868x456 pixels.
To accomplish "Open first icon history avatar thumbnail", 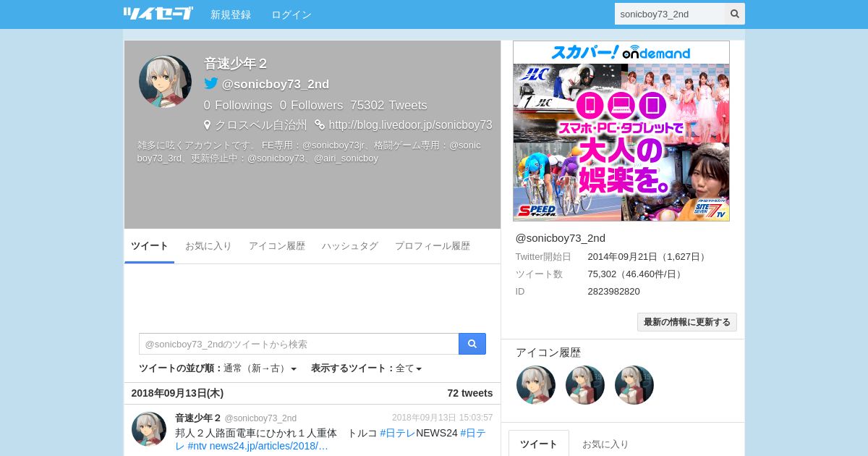I will (536, 385).
